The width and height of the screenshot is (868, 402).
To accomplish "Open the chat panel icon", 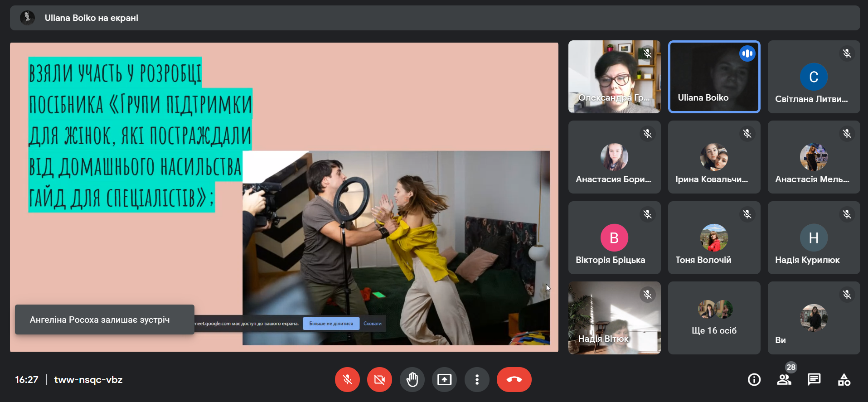I will click(x=814, y=379).
